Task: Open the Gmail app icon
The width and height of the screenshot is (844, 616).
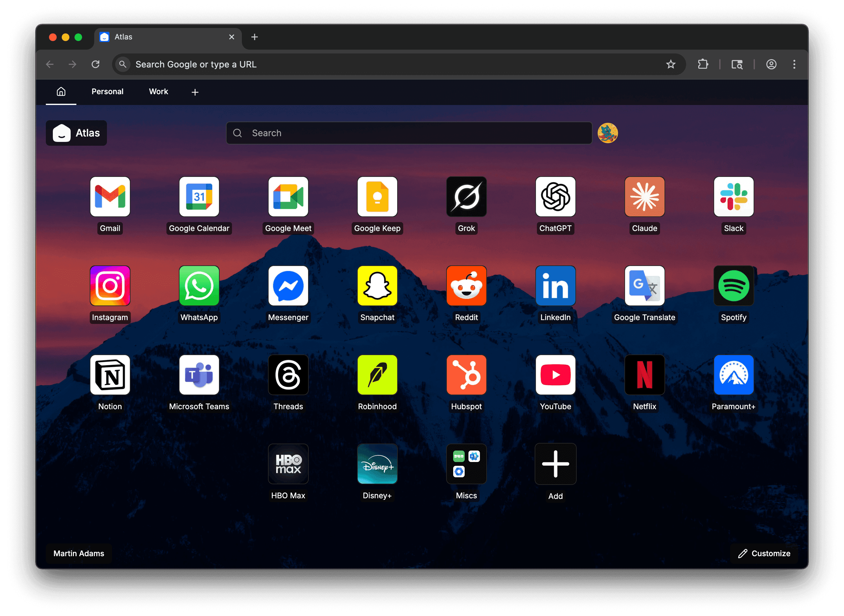Action: point(110,197)
